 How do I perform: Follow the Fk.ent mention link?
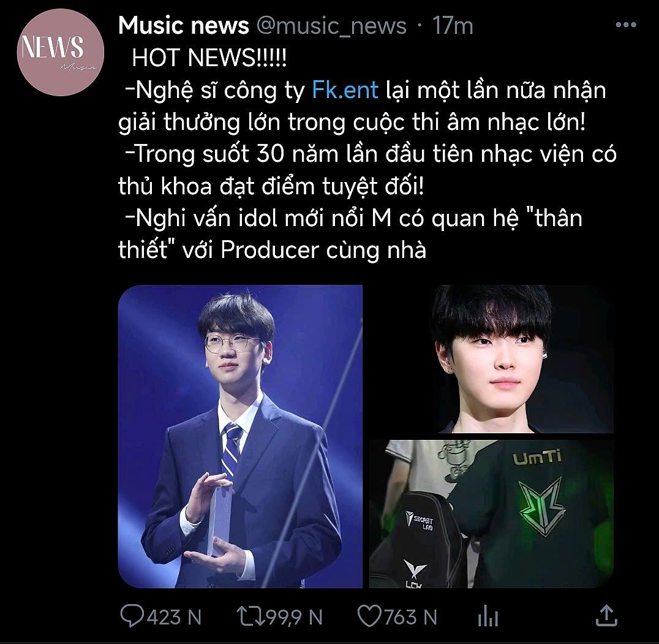[345, 90]
